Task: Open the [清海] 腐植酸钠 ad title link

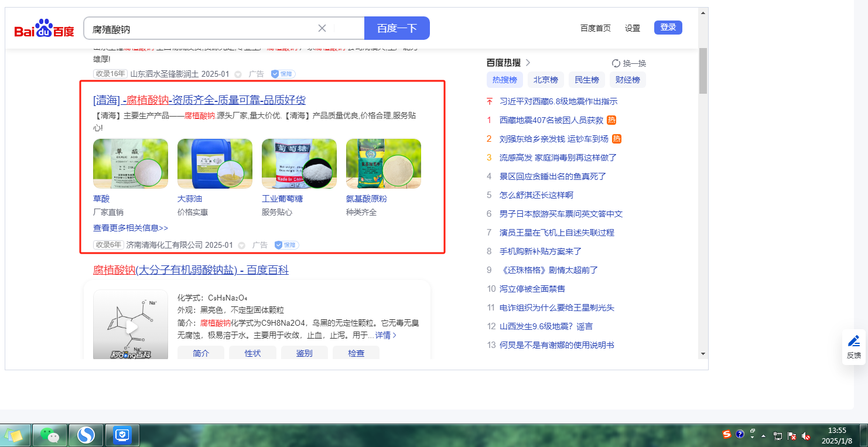Action: pos(199,100)
